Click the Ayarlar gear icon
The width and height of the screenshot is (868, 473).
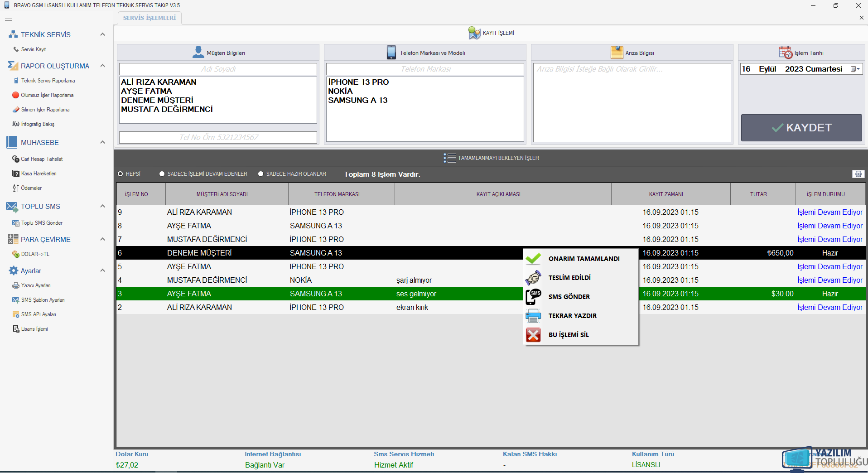[14, 271]
